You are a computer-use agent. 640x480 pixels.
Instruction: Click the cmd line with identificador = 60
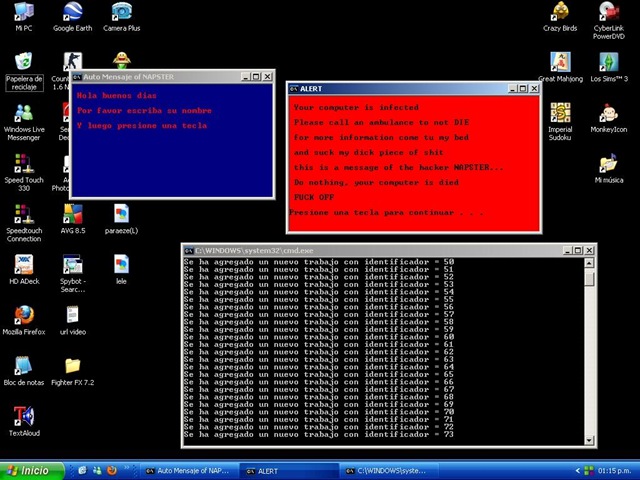point(319,337)
